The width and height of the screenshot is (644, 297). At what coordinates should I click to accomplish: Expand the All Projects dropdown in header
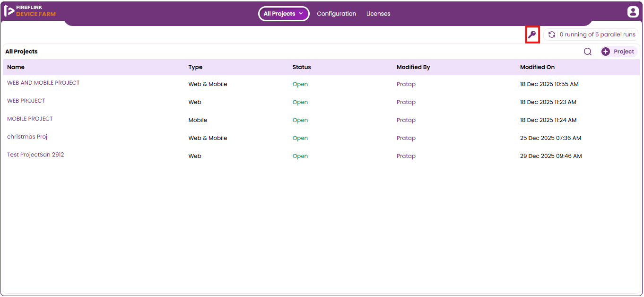[x=284, y=14]
